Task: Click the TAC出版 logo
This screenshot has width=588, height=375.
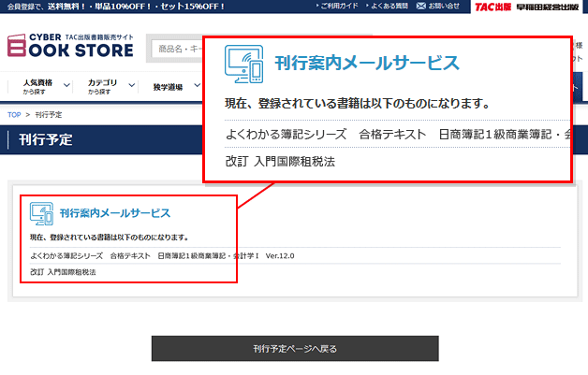Action: tap(492, 7)
